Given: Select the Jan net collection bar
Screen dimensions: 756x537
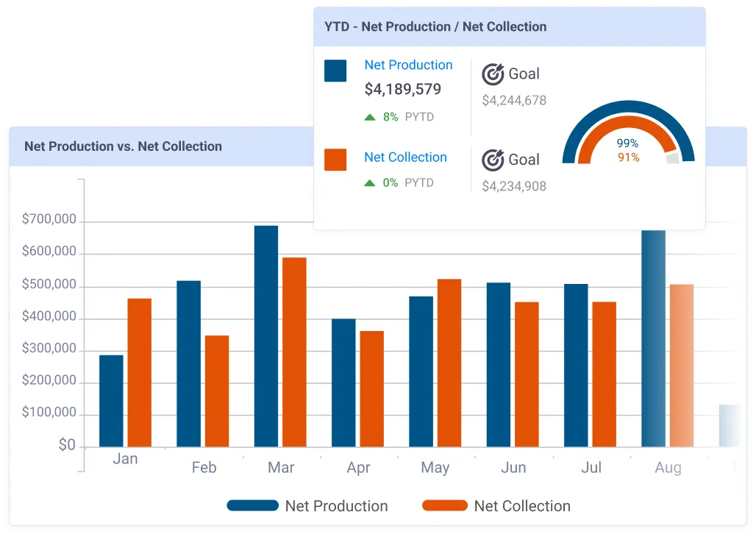Looking at the screenshot, I should [x=139, y=372].
